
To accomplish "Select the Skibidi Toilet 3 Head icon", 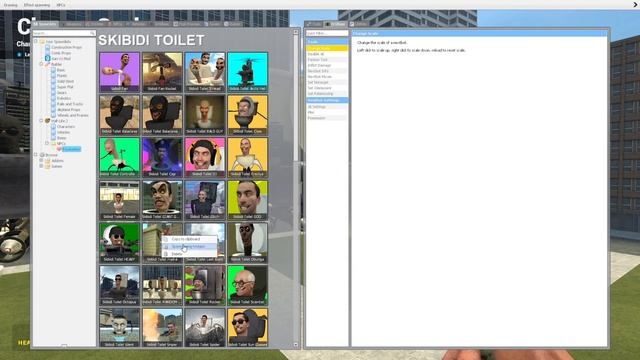I will pos(205,72).
